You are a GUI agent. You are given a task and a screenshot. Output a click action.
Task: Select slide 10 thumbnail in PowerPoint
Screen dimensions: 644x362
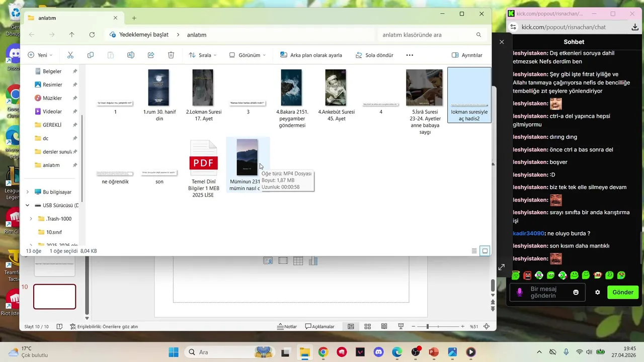tap(54, 297)
